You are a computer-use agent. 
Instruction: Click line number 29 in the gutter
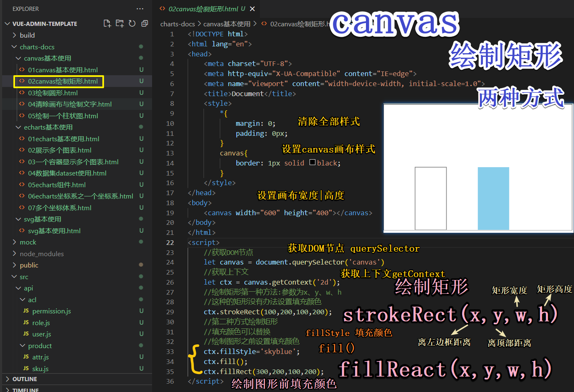click(170, 312)
